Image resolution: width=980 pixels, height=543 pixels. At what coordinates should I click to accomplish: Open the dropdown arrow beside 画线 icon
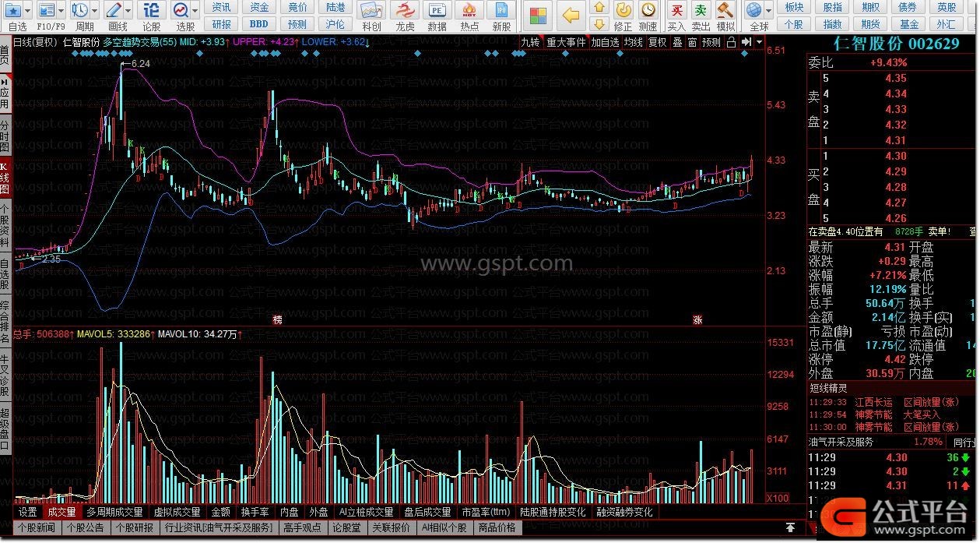pos(129,10)
